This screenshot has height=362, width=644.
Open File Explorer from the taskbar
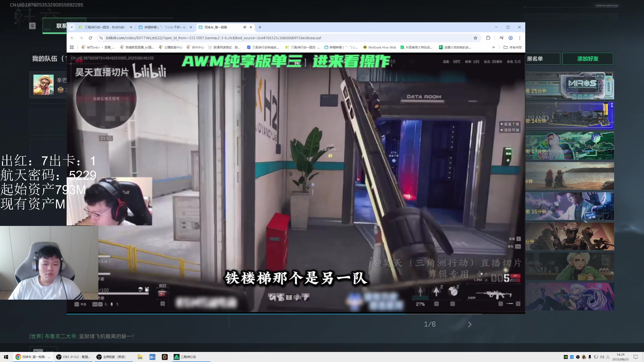pyautogui.click(x=140, y=357)
